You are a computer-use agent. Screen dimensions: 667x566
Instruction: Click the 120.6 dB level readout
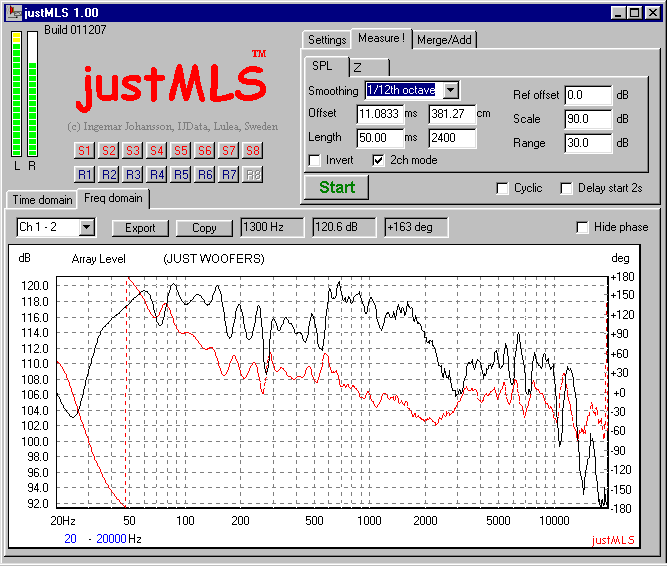pyautogui.click(x=345, y=227)
